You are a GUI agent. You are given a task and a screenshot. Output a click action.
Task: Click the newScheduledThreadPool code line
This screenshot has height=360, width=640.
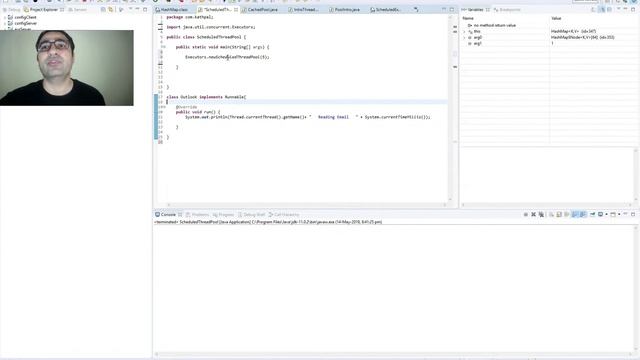pyautogui.click(x=227, y=57)
